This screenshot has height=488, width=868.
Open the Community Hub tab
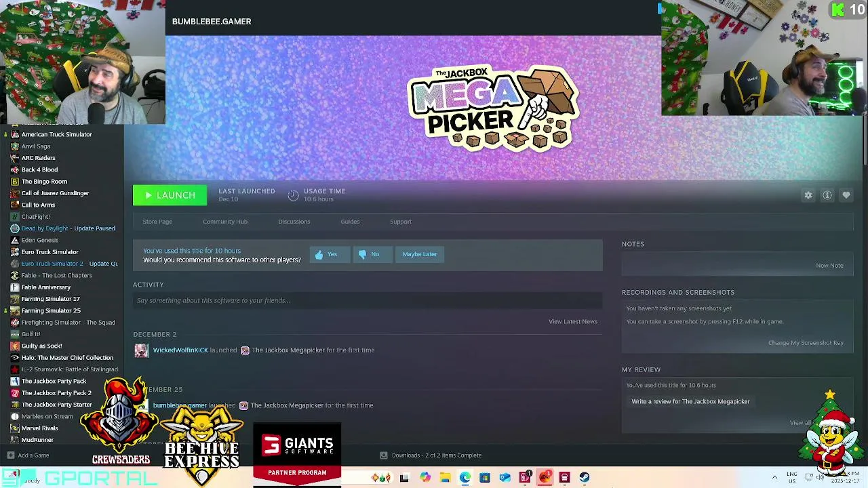(x=225, y=222)
